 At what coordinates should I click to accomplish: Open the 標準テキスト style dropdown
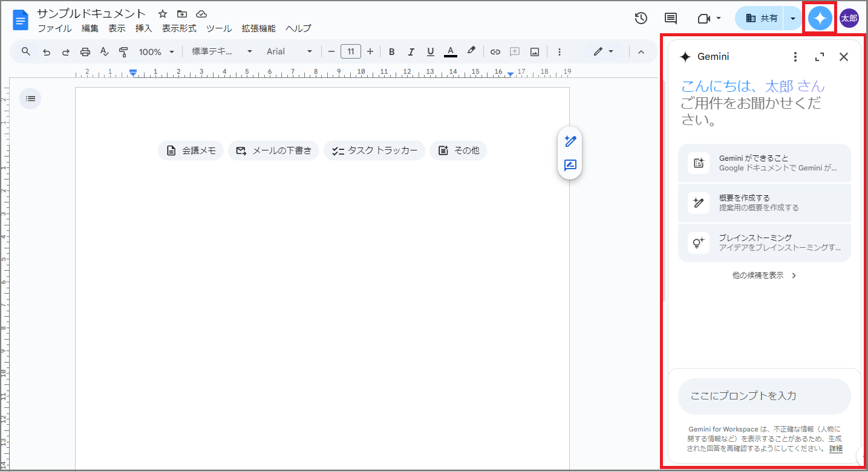[x=222, y=52]
